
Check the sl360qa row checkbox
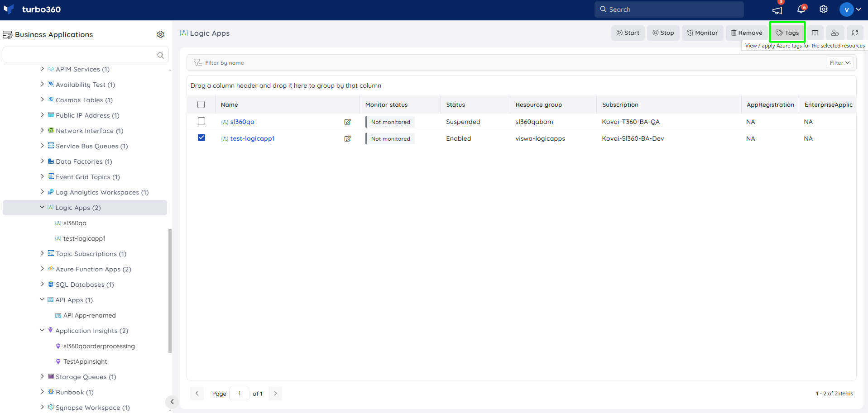pyautogui.click(x=201, y=121)
